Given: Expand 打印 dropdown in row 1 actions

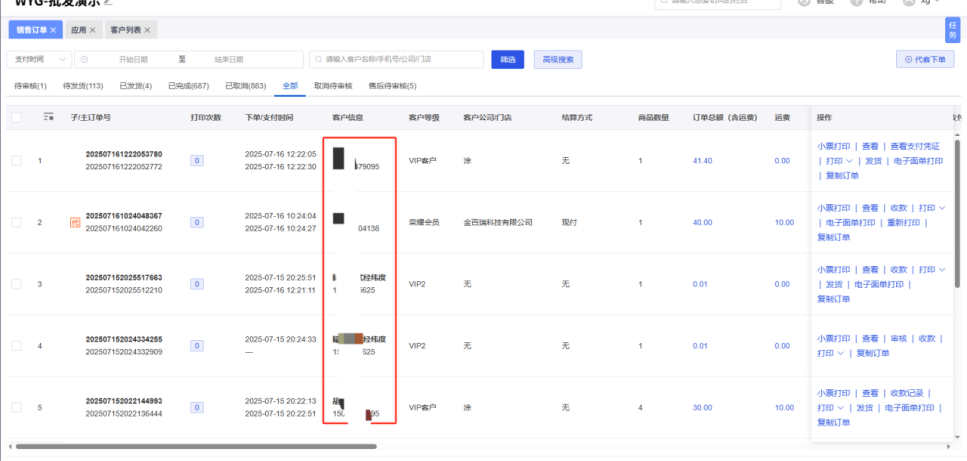Looking at the screenshot, I should click(x=836, y=160).
